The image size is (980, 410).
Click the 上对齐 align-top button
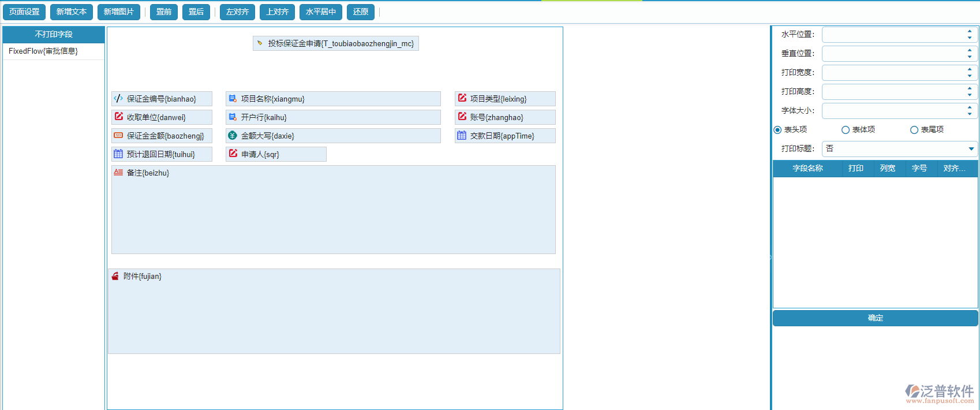click(x=278, y=12)
